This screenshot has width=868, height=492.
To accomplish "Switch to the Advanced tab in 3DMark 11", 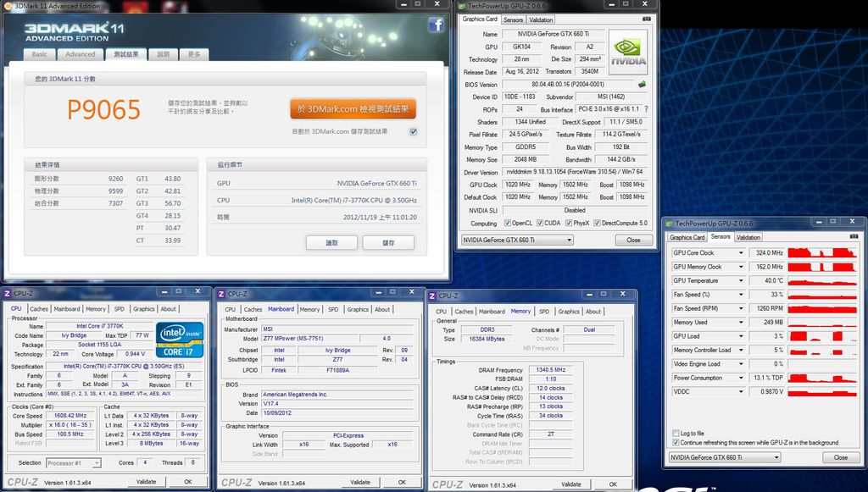I will 81,54.
